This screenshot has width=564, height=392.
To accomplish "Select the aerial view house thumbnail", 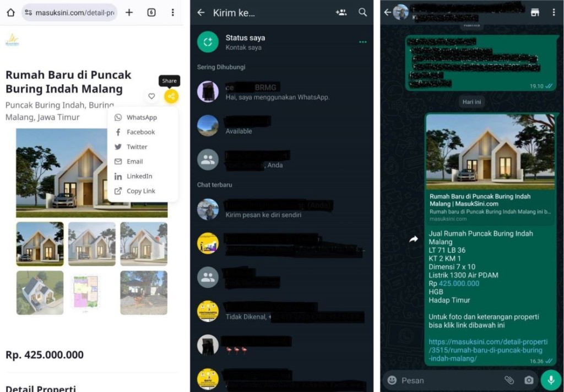I will tap(40, 293).
